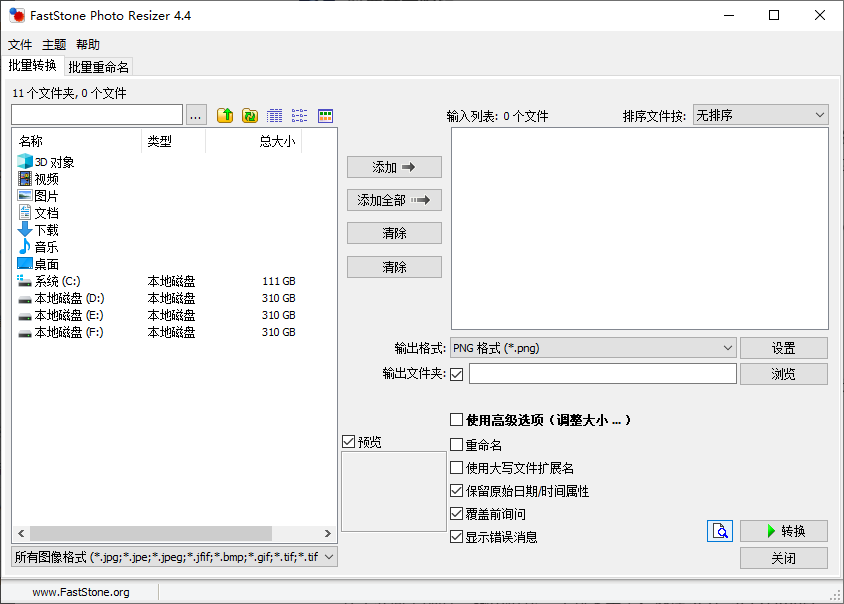
Task: Click the output folder input field
Action: (x=601, y=373)
